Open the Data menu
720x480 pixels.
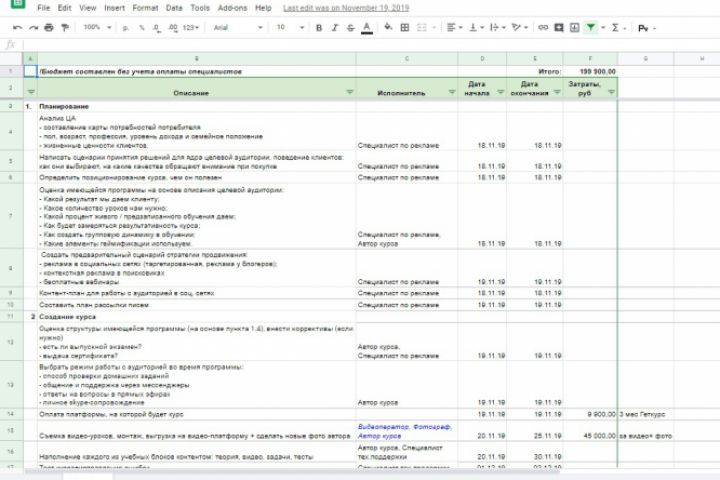174,8
